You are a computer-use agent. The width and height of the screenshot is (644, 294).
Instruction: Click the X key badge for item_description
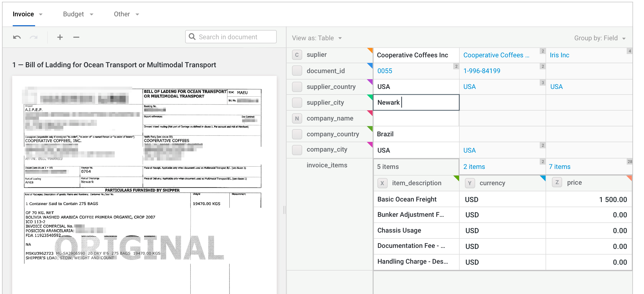coord(382,183)
